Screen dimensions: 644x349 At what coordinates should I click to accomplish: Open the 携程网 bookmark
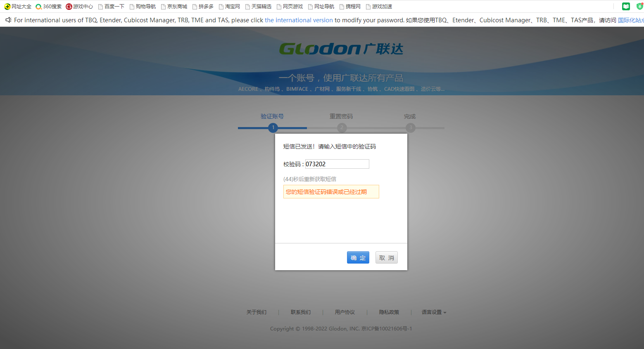pos(350,7)
